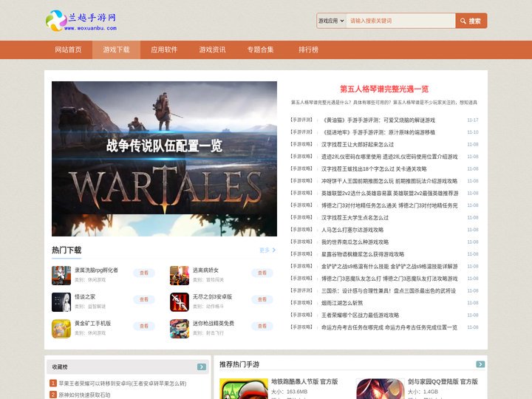The width and height of the screenshot is (532, 399).
Task: Open article 博德之门3对付地精任务怎么通关
Action: 389,205
